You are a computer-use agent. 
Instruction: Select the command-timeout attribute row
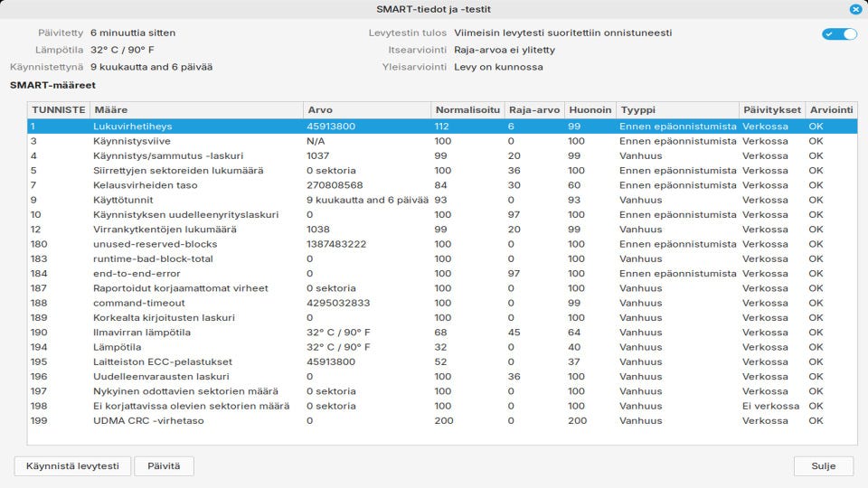[x=442, y=303]
